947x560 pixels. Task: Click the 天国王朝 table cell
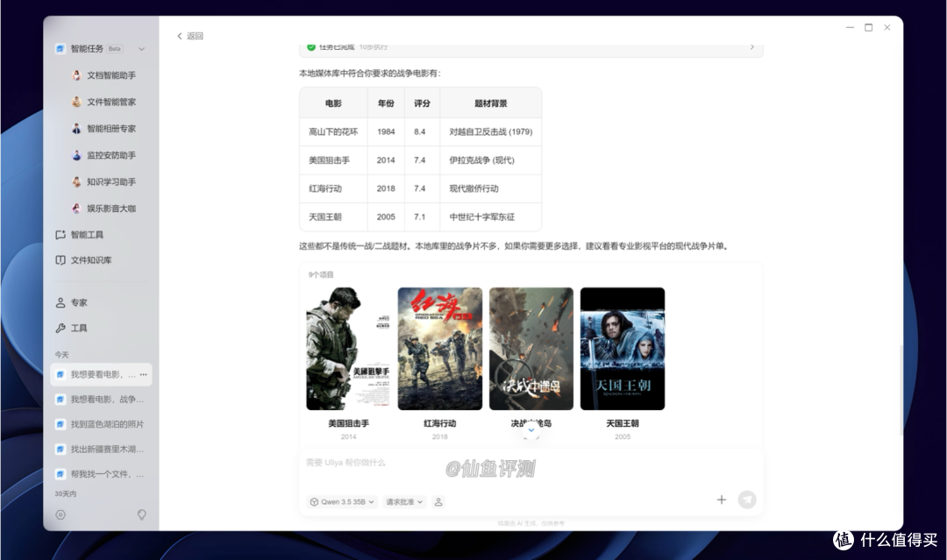point(333,216)
